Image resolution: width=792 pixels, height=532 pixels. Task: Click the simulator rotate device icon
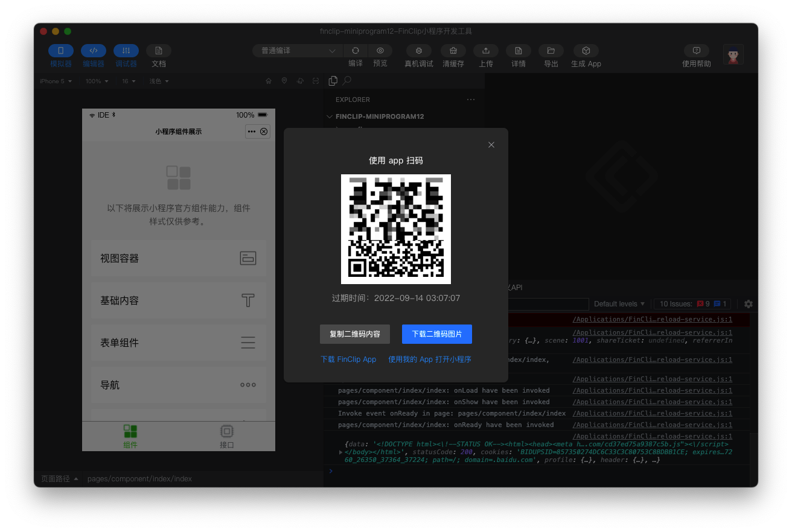coord(300,81)
